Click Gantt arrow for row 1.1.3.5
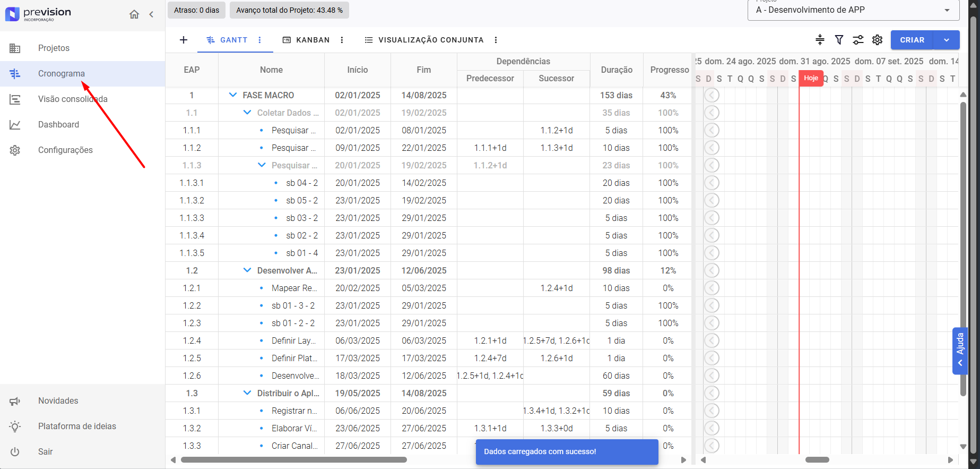Screen dimensions: 980x469 pos(712,253)
